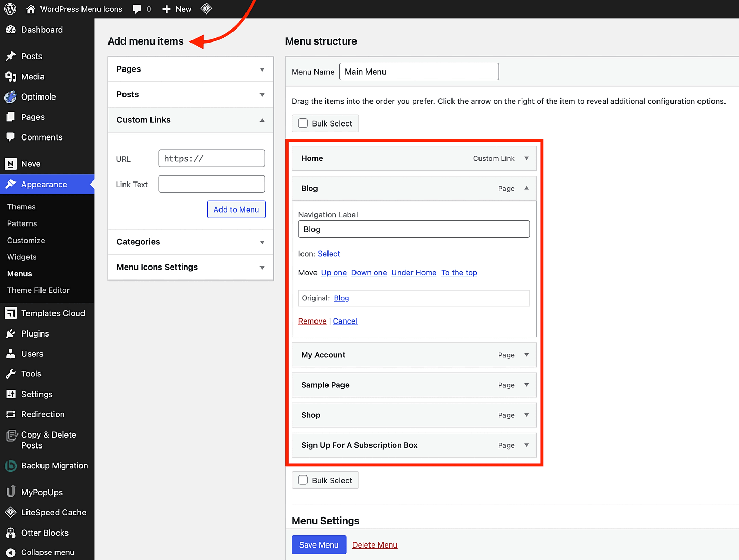Click the Users person icon
Viewport: 739px width, 560px height.
pos(10,354)
